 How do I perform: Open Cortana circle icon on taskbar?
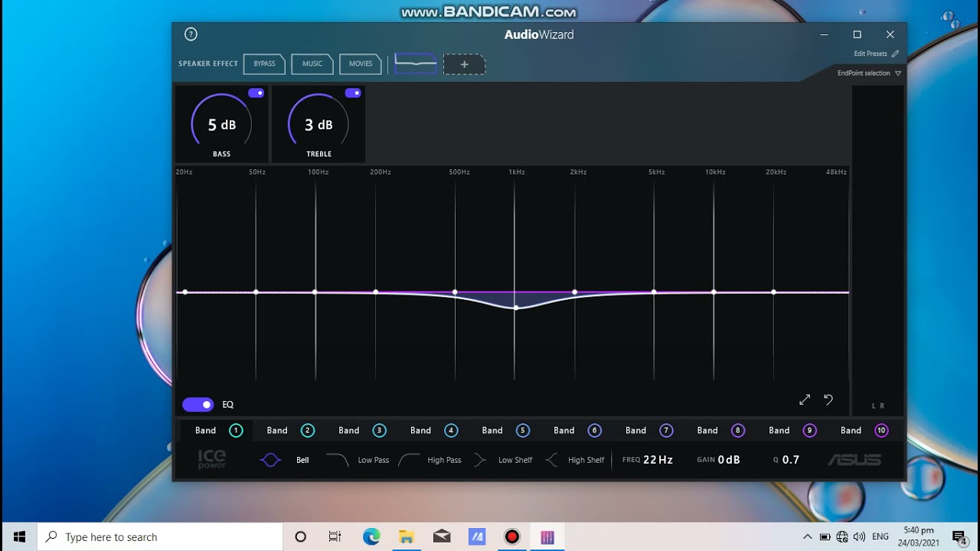click(x=301, y=536)
